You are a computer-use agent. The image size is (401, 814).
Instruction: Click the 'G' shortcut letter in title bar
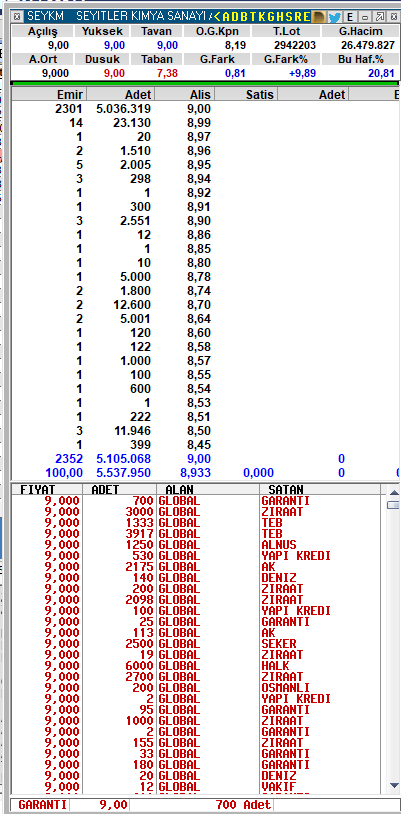tap(269, 17)
